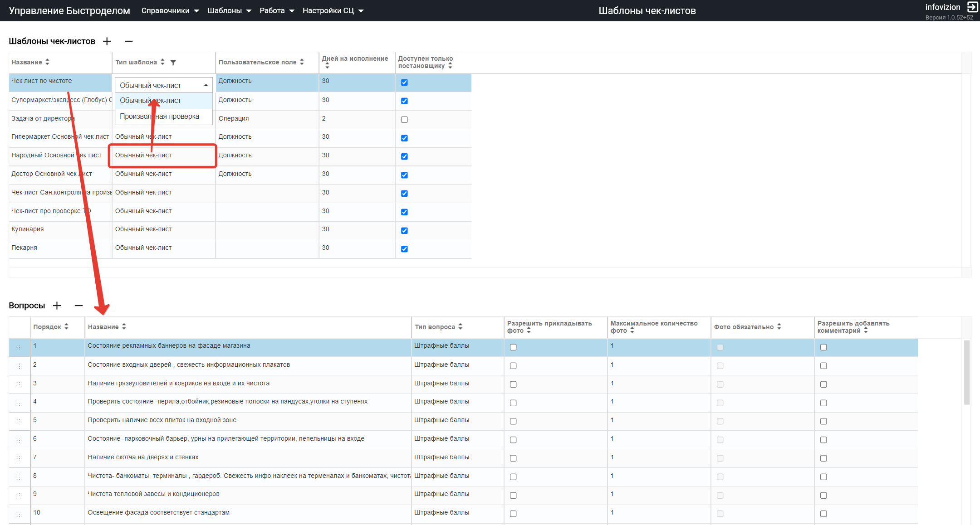Enable photo attachment for question 3
The image size is (980, 525).
tap(513, 384)
